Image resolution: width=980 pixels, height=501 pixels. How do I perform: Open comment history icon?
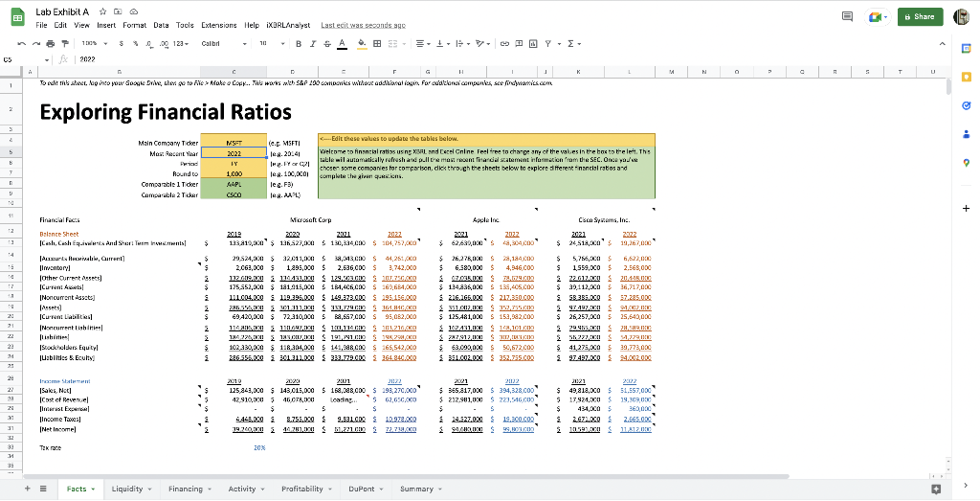pyautogui.click(x=848, y=17)
